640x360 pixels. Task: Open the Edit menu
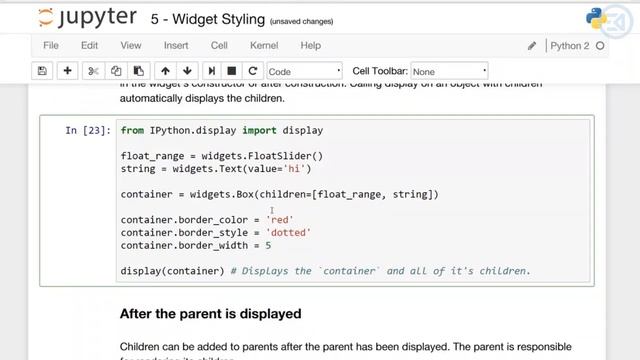[x=89, y=45]
